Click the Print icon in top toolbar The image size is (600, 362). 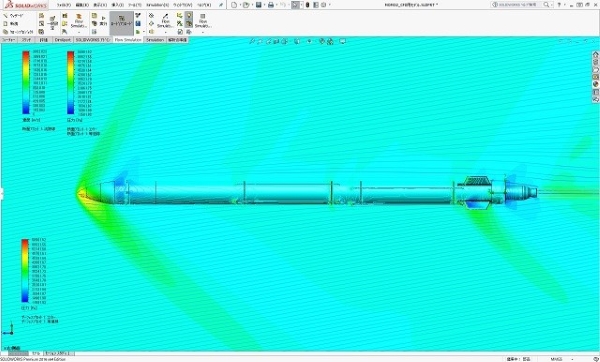coord(271,5)
